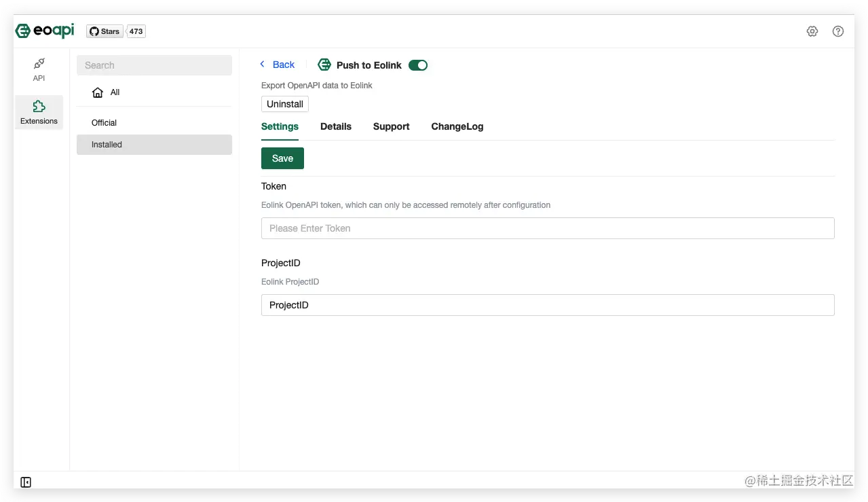Focus the extensions Search box
The height and width of the screenshot is (502, 868).
(x=154, y=65)
